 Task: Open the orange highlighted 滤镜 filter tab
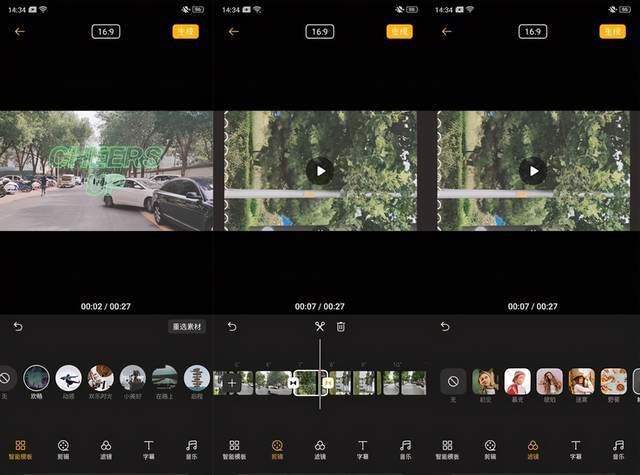(533, 450)
